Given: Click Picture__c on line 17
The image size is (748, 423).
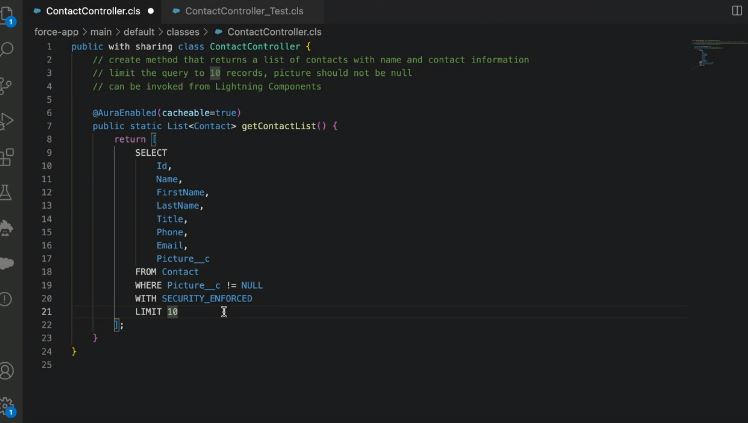Looking at the screenshot, I should tap(183, 258).
